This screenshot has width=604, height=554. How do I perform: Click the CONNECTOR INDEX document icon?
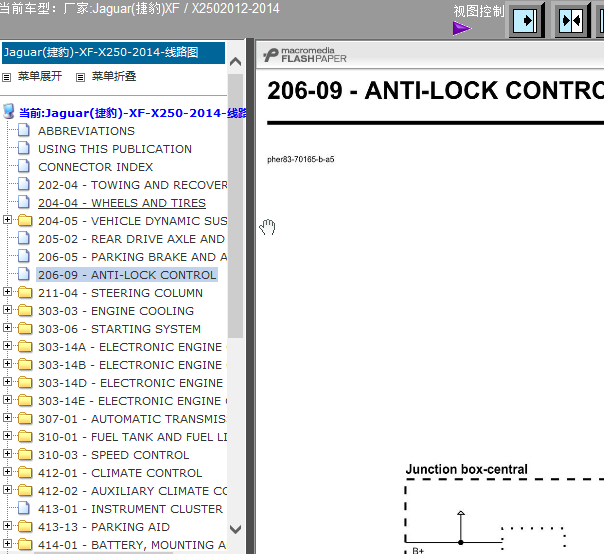tap(24, 166)
